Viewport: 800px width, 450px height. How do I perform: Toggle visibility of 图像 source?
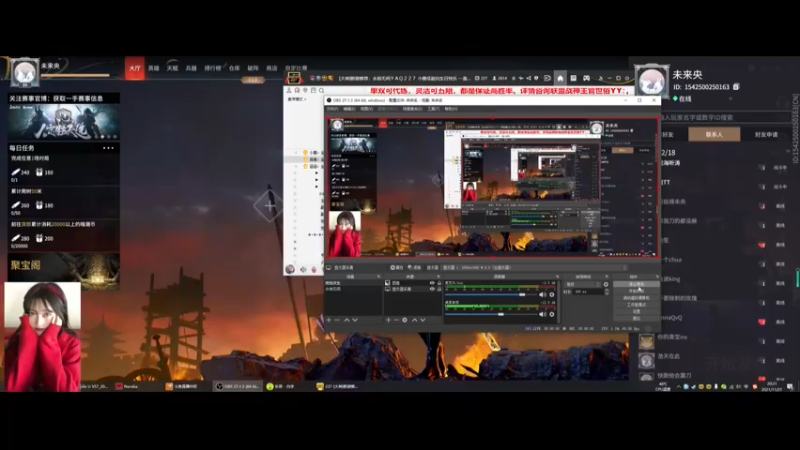point(432,283)
